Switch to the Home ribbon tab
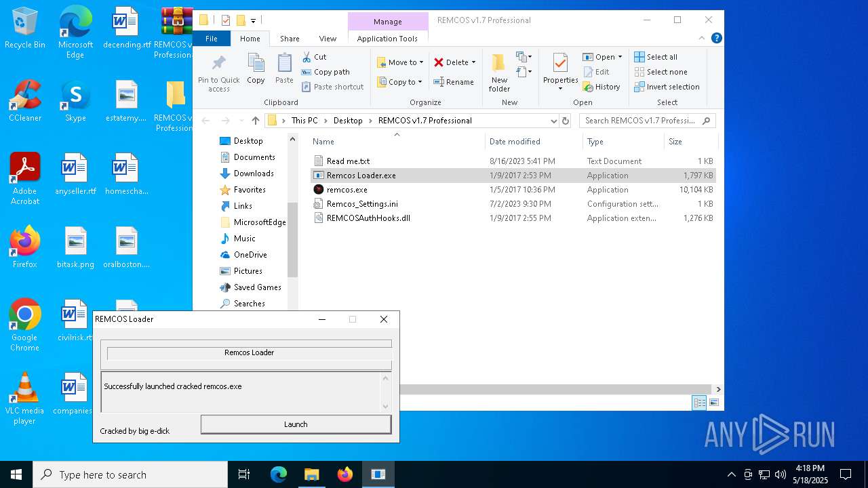This screenshot has height=488, width=868. coord(250,39)
